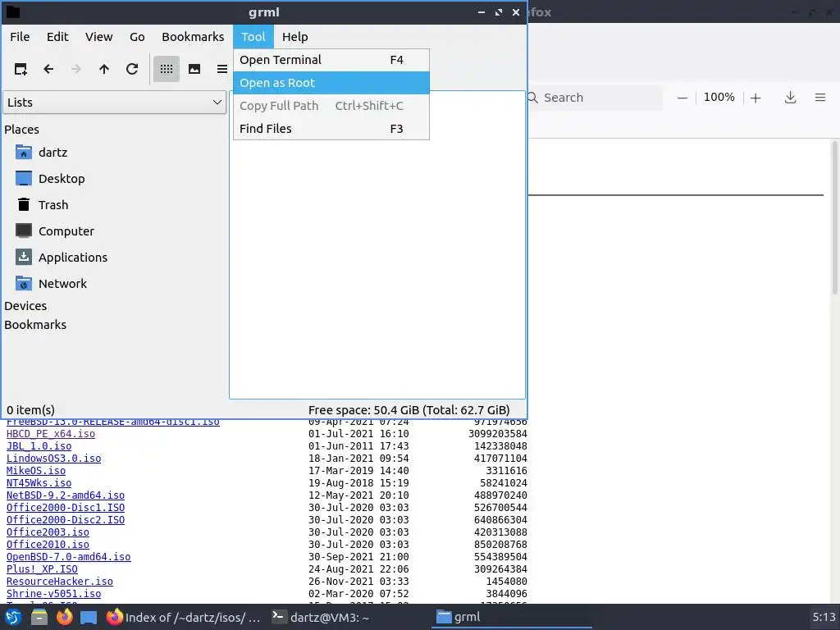Screen dimensions: 840x630
Task: Open Shrine-v5051.iso link
Action: [x=53, y=594]
